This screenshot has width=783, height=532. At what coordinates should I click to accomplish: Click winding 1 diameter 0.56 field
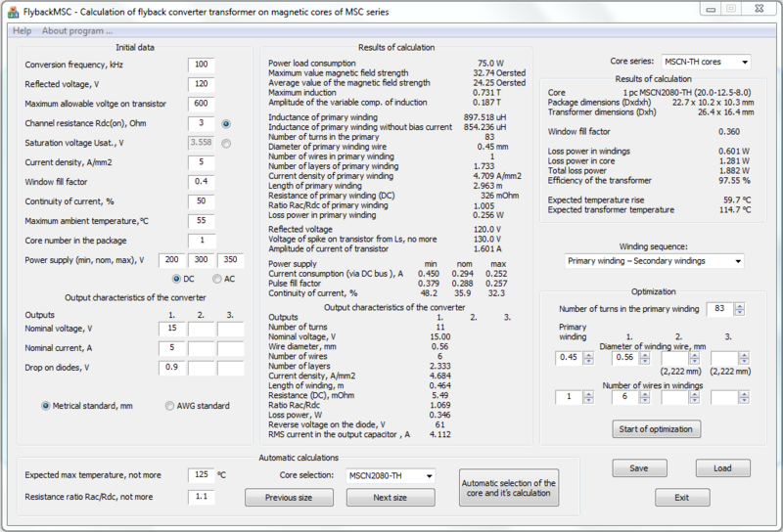click(624, 357)
